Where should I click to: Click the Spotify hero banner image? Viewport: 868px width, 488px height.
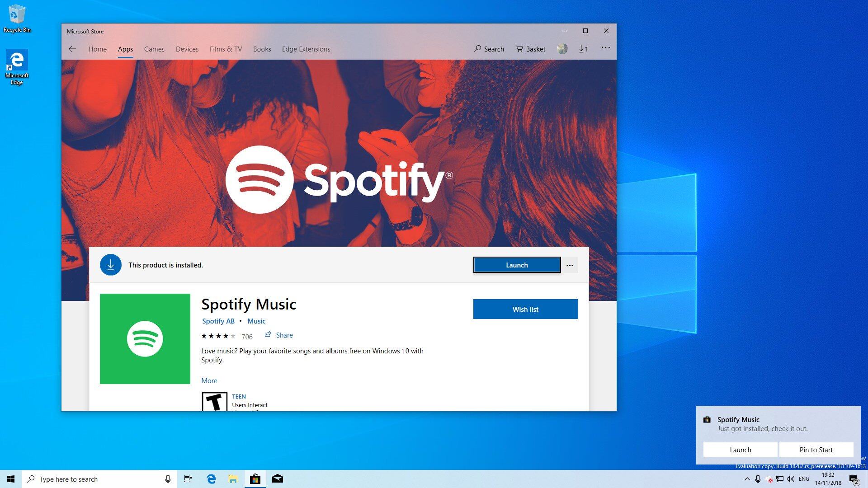[339, 153]
